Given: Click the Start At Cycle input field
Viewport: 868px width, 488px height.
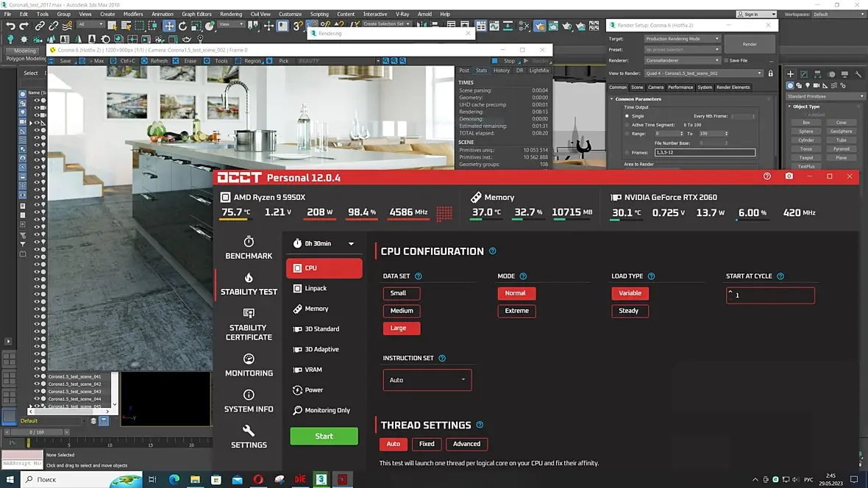Looking at the screenshot, I should coord(770,295).
